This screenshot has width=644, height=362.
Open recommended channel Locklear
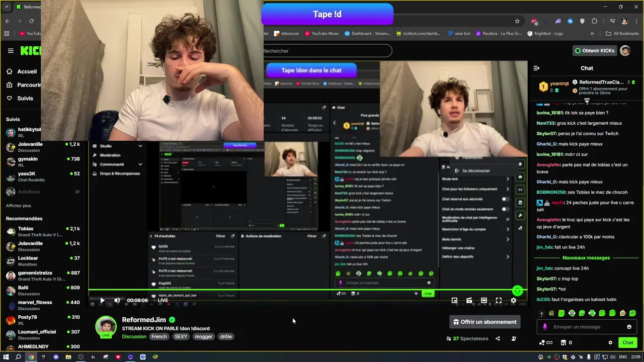pos(43,261)
